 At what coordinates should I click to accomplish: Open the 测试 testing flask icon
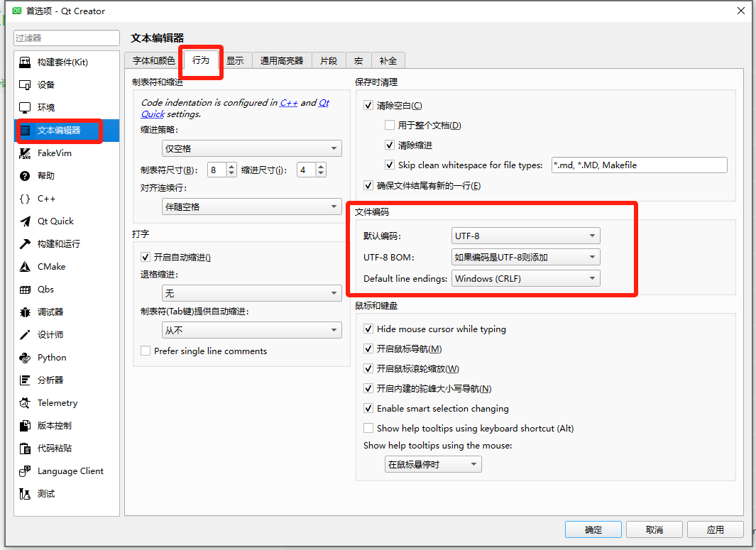25,494
